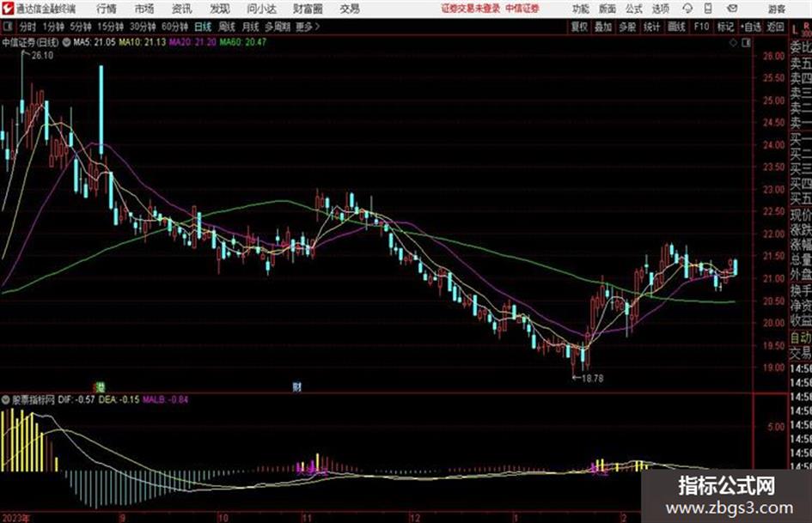Click the 12 month marker on time axis
The image size is (812, 523).
point(414,518)
